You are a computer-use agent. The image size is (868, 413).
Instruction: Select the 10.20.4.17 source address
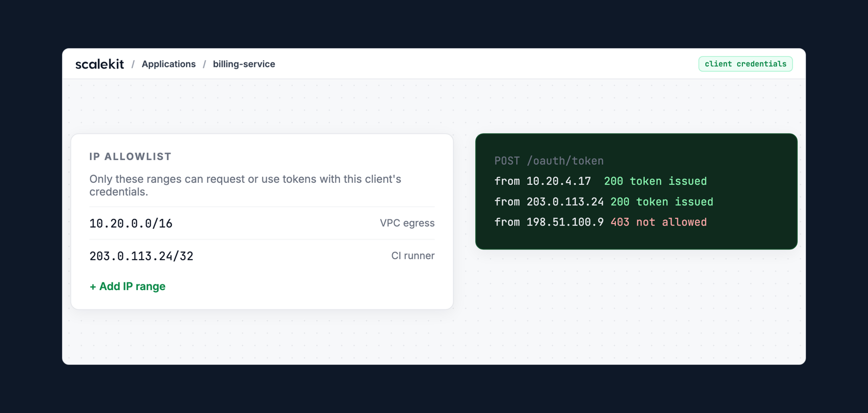559,181
